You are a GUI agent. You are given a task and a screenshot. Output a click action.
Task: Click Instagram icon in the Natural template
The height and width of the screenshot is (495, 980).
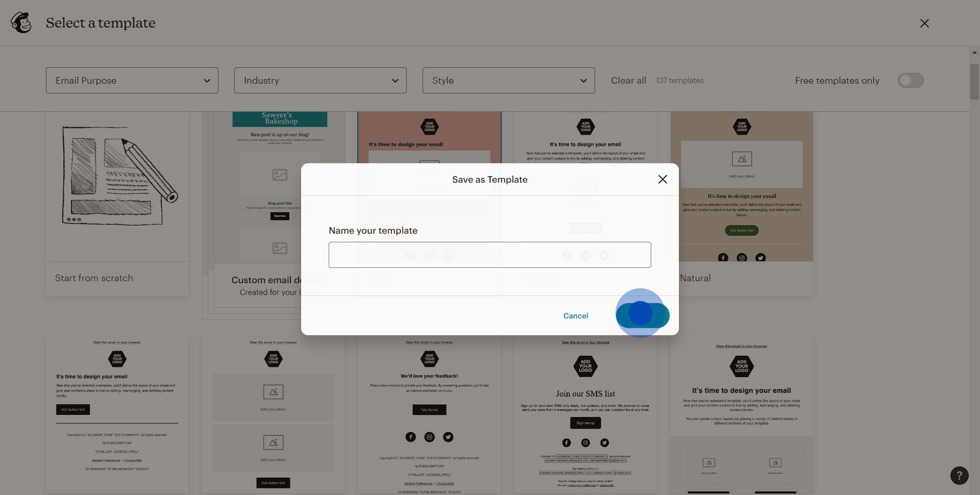coord(742,258)
